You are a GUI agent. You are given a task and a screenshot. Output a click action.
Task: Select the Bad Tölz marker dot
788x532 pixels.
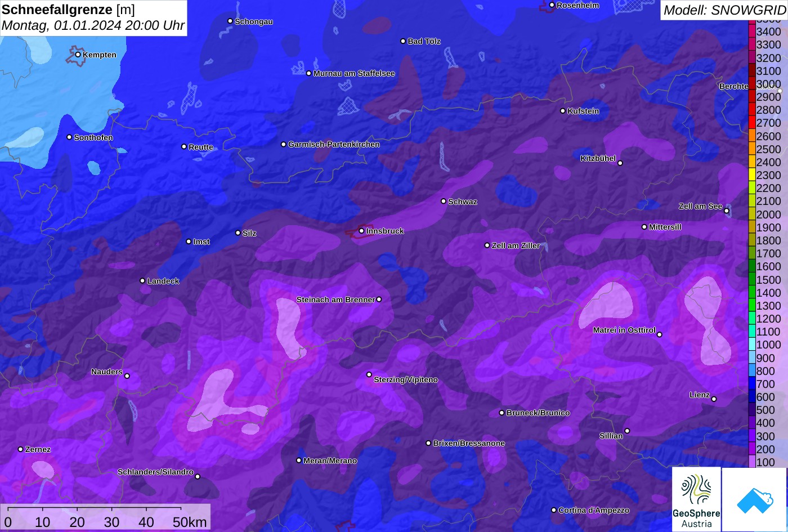tap(403, 41)
